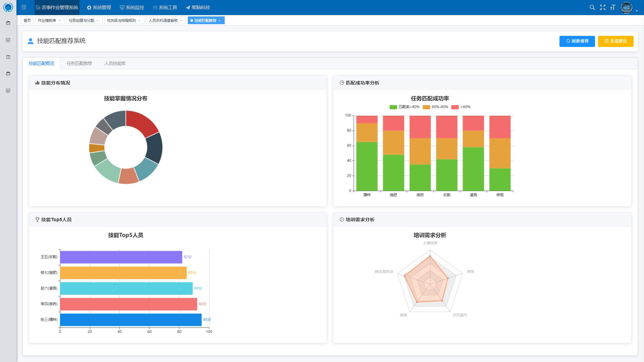Toggle the 匹配率>80% legend series
Viewport: 644px width, 362px height.
(x=405, y=107)
